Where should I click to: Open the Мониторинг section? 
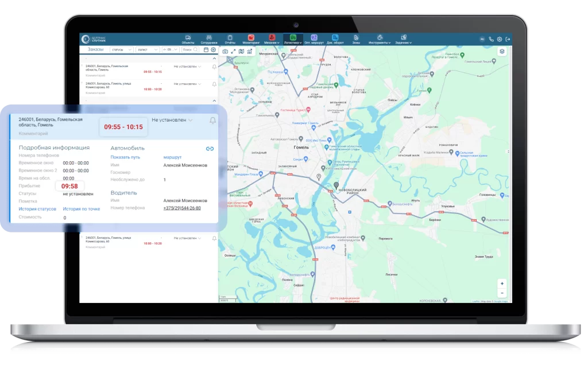(251, 40)
